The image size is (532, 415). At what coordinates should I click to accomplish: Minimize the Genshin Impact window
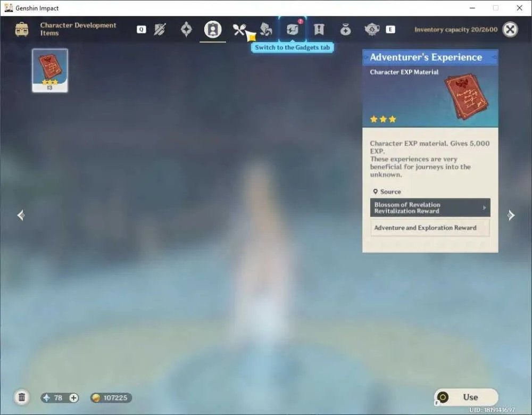point(472,8)
